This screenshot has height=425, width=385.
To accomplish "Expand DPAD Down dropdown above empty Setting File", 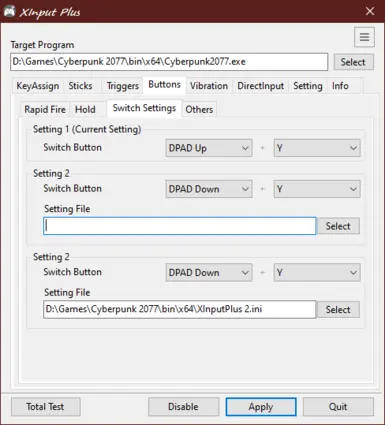I will coord(209,189).
